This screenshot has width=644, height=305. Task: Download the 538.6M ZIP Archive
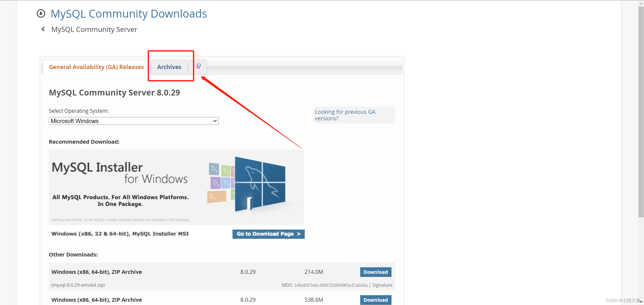point(375,300)
